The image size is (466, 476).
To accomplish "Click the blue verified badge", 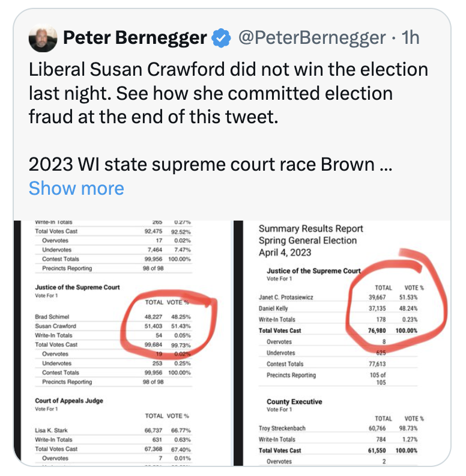I will 222,39.
